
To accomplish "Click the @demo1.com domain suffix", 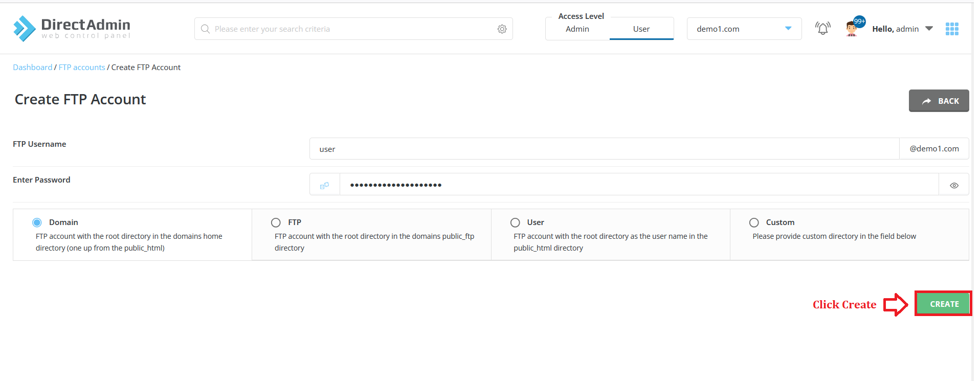I will (934, 149).
